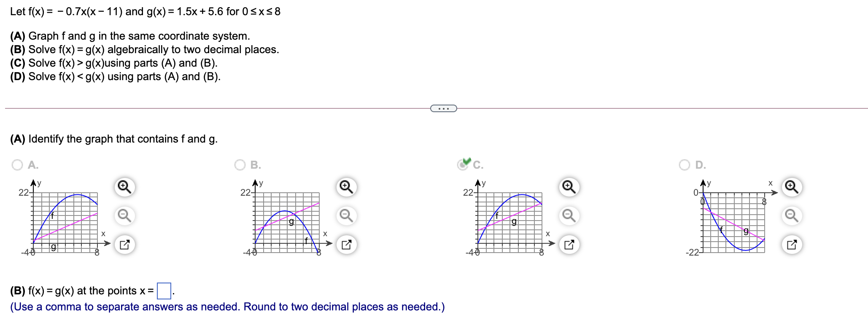The image size is (868, 334).
Task: Click the zoom-out magnifier beside graph D
Action: 790,215
